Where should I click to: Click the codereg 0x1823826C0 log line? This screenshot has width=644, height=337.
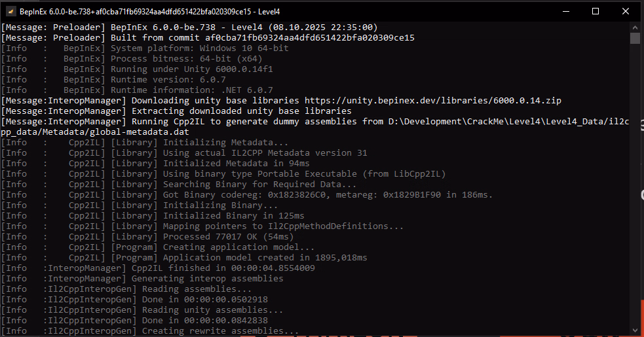point(328,194)
